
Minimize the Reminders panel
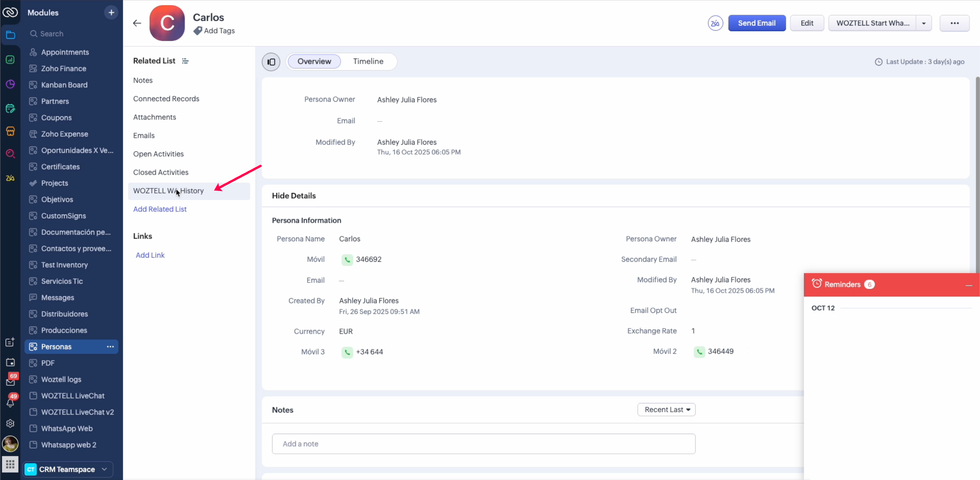point(968,285)
